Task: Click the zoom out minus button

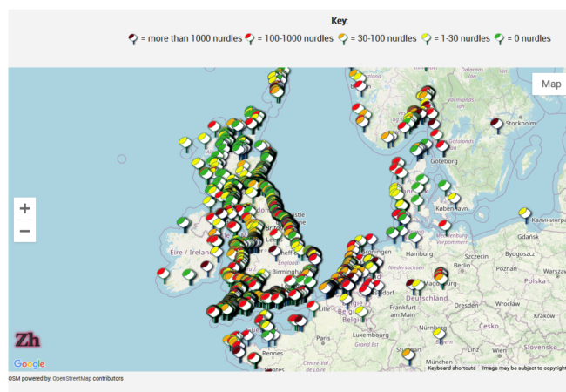Action: coord(24,231)
